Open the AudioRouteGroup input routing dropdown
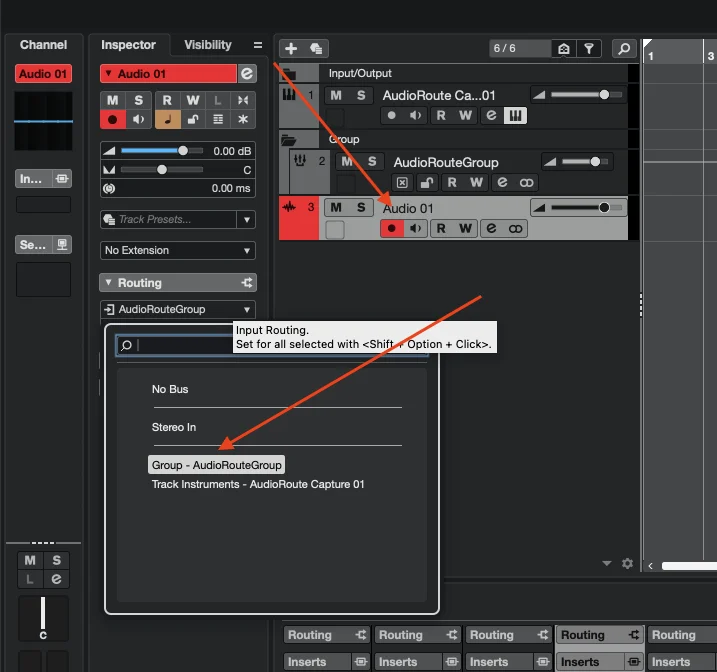This screenshot has width=717, height=672. pyautogui.click(x=177, y=309)
